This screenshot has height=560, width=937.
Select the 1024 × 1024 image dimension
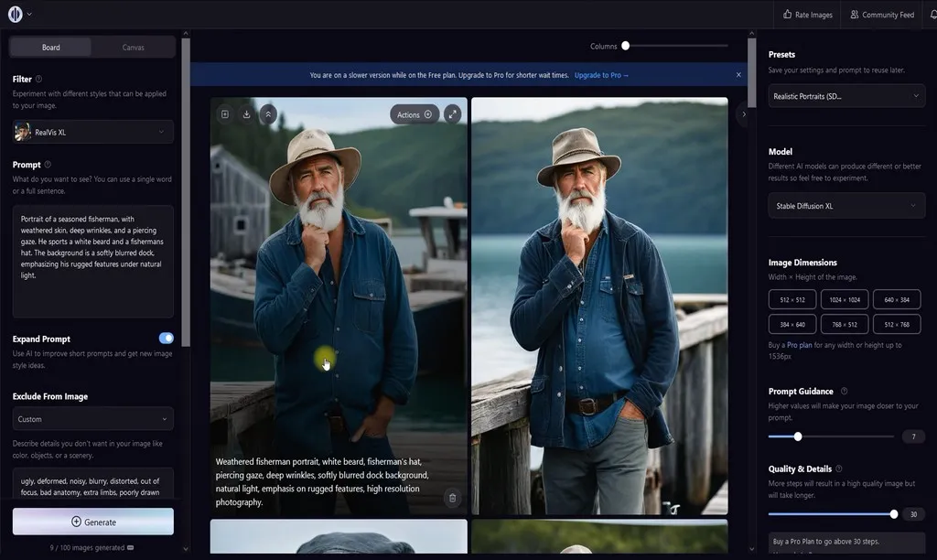(x=845, y=299)
